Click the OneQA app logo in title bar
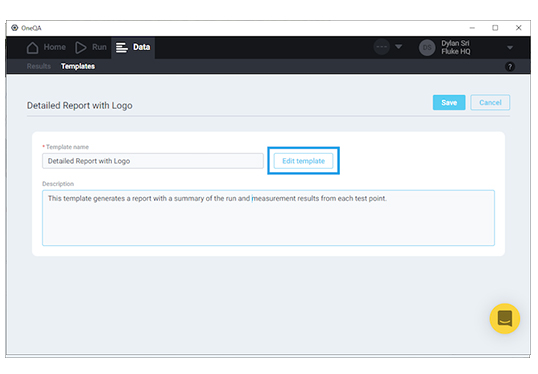The width and height of the screenshot is (538, 374). (14, 28)
